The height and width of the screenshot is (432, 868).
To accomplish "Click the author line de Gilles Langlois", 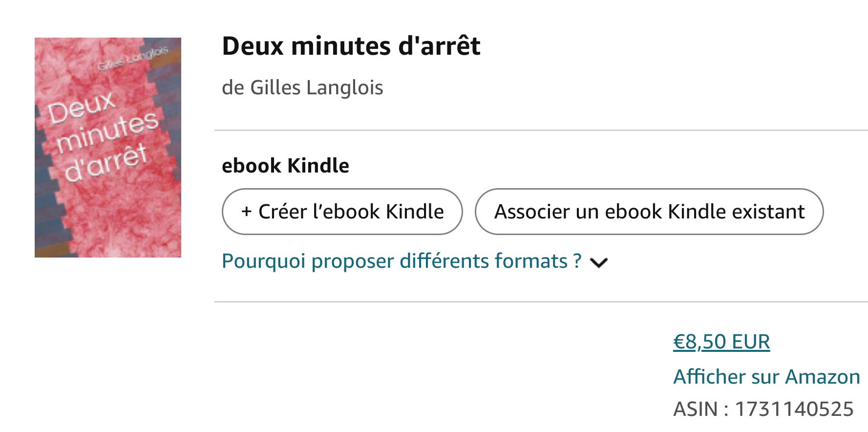I will pos(302,88).
